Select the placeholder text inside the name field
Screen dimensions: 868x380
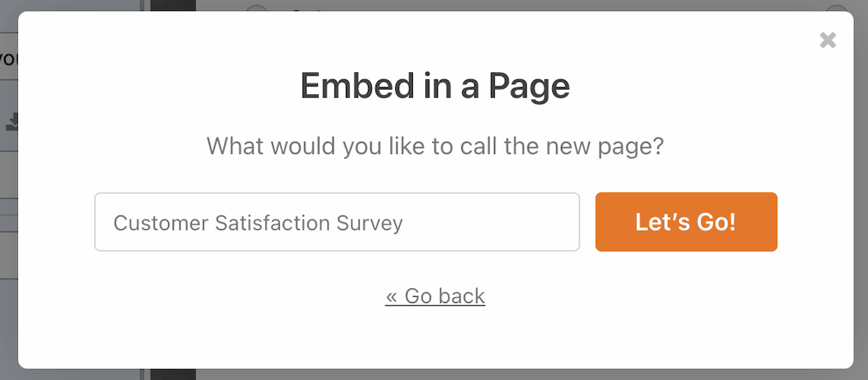(258, 223)
